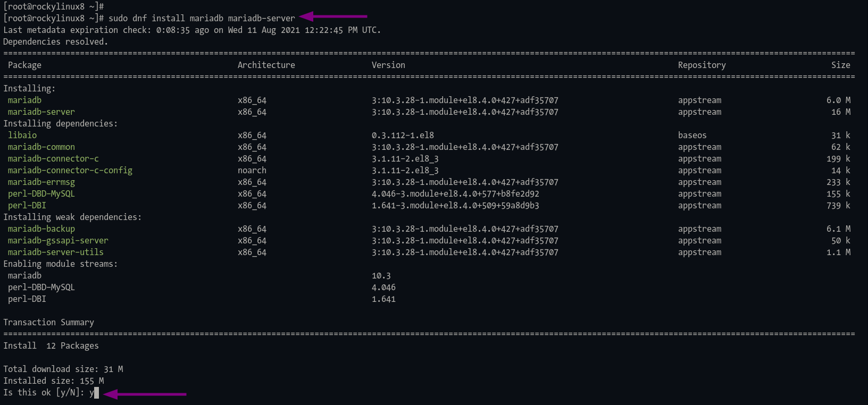
Task: Click the '1.1 M' size of mariadb-server-utils
Action: [x=838, y=252]
